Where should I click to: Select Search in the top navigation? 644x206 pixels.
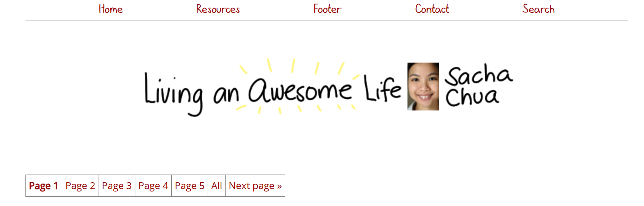tap(538, 9)
